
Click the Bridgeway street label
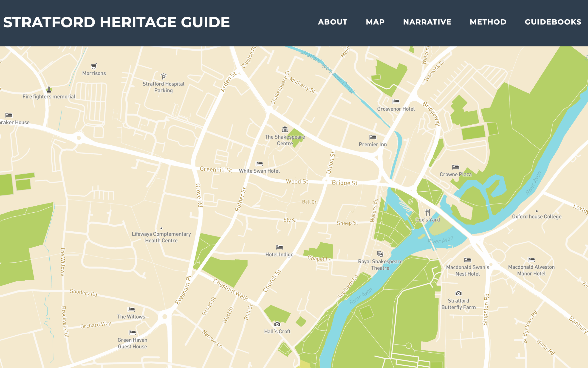pyautogui.click(x=432, y=114)
